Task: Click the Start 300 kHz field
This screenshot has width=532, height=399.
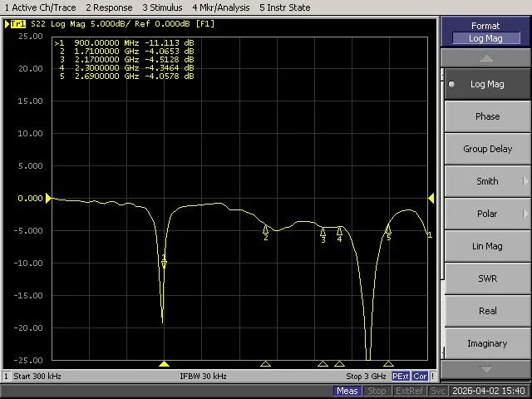Action: (x=37, y=377)
